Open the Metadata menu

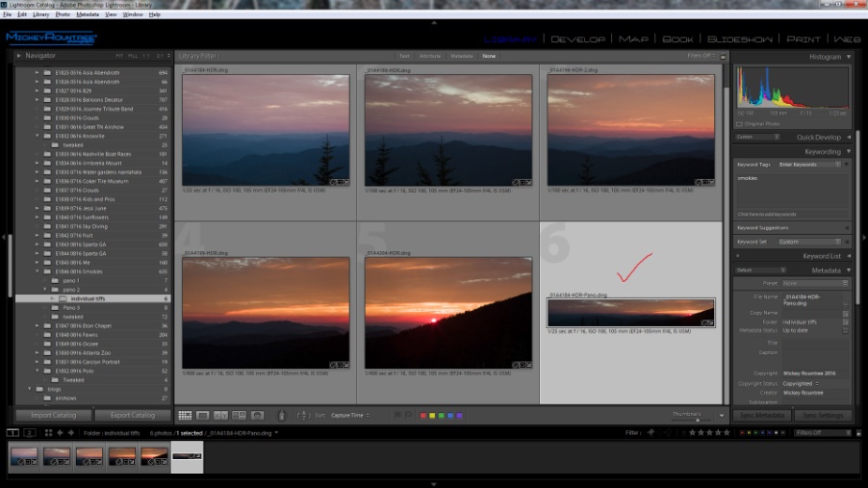click(88, 14)
